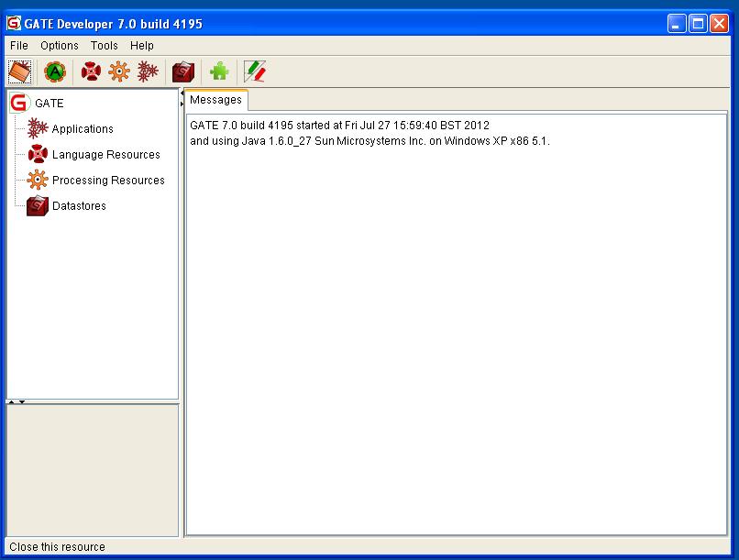Click the Load ANNIE System toolbar icon
This screenshot has height=560, width=739.
pyautogui.click(x=55, y=72)
